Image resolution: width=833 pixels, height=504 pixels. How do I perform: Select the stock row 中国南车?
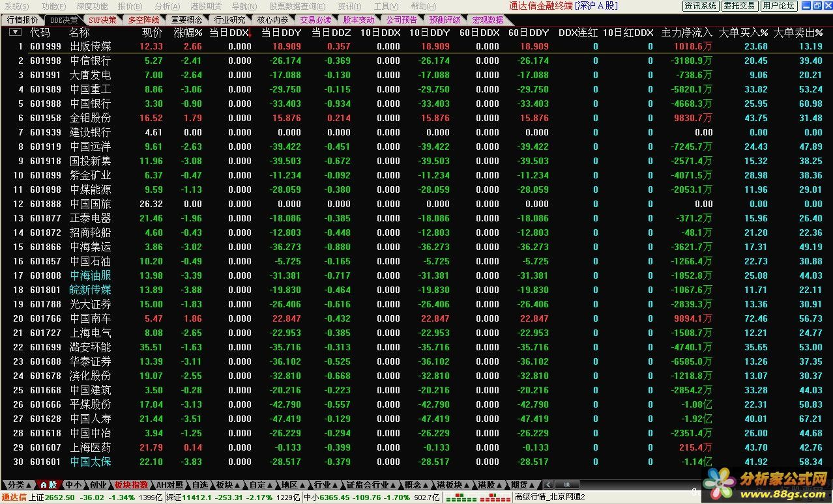tap(416, 318)
